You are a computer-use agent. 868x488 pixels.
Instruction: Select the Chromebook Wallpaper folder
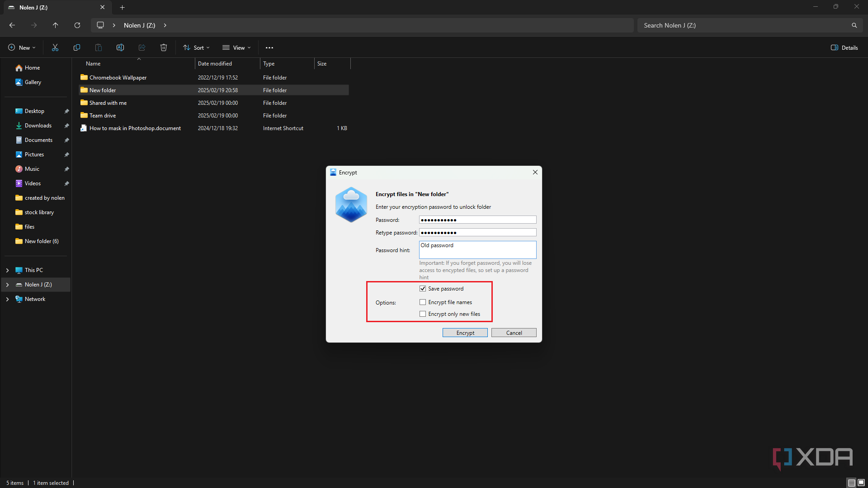click(213, 78)
